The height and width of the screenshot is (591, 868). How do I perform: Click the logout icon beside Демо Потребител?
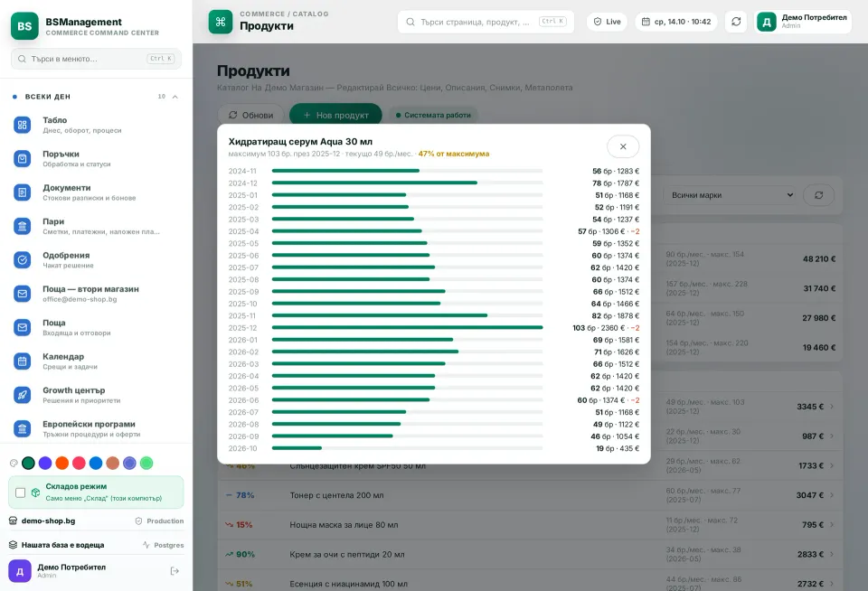[x=175, y=571]
